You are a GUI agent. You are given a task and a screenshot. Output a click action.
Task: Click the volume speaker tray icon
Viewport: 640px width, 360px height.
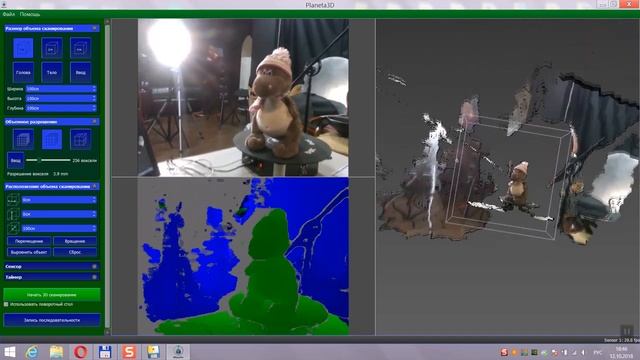[583, 352]
